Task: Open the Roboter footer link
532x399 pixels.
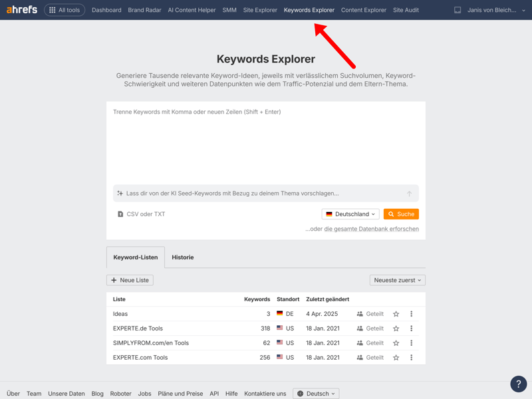Action: click(x=120, y=394)
